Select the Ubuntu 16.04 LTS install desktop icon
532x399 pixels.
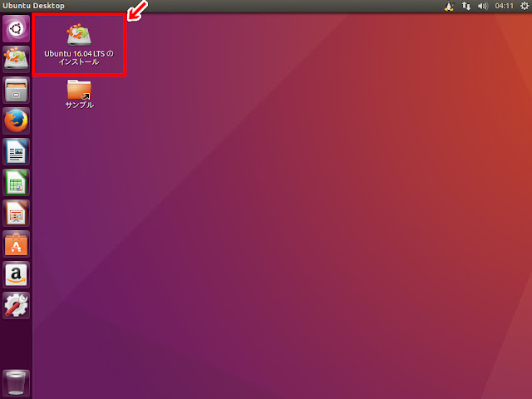pos(79,35)
